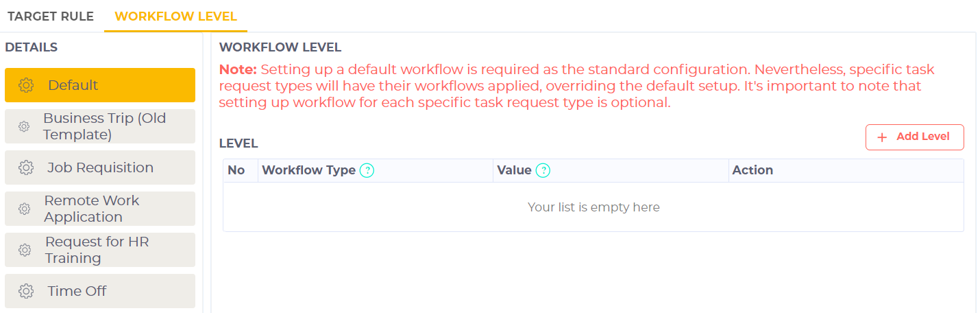Click the plus icon in Add Level
Viewport: 980px width, 313px height.
click(x=883, y=137)
